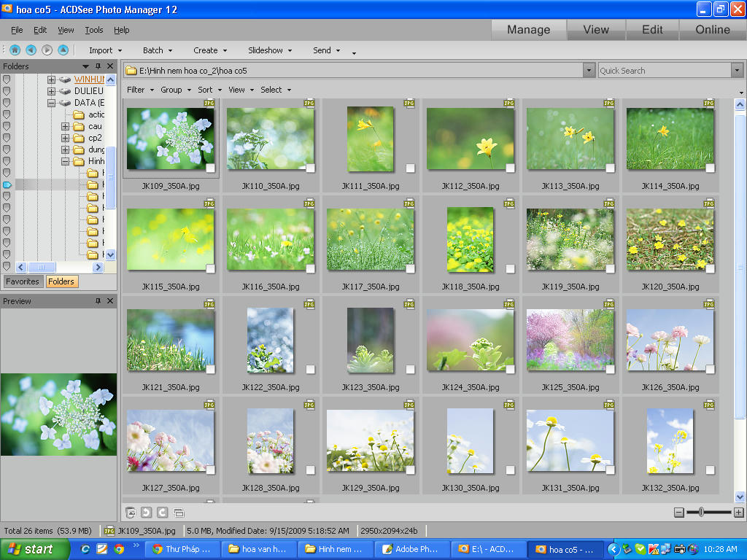Open the path history dropdown arrow
The width and height of the screenshot is (747, 560).
coord(589,71)
